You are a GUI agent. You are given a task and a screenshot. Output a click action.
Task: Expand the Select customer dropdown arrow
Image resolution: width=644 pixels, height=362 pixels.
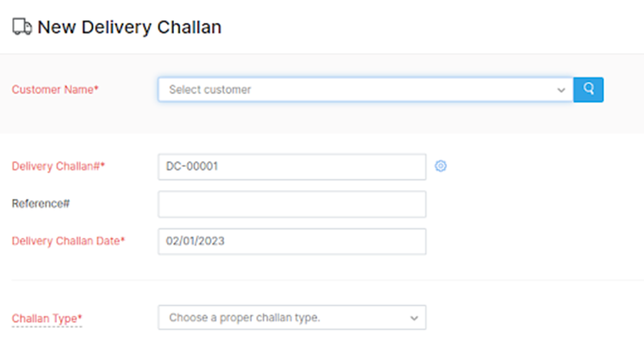(561, 90)
